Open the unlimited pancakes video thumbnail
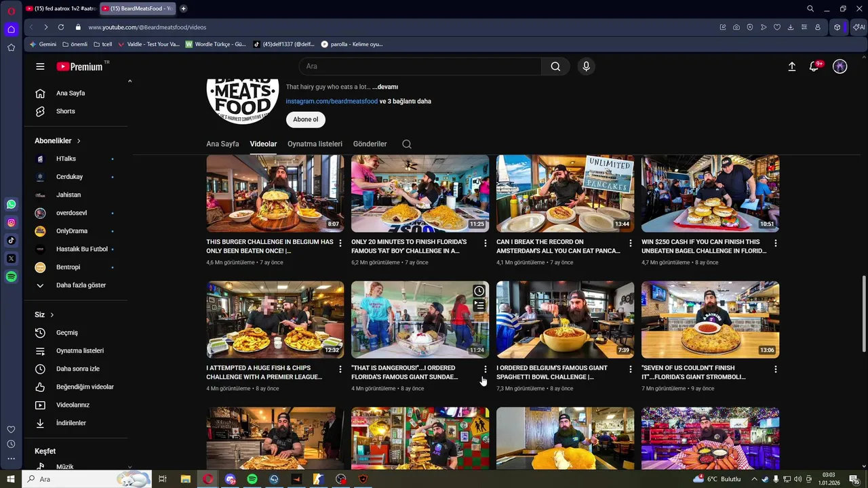The image size is (868, 488). [x=566, y=194]
